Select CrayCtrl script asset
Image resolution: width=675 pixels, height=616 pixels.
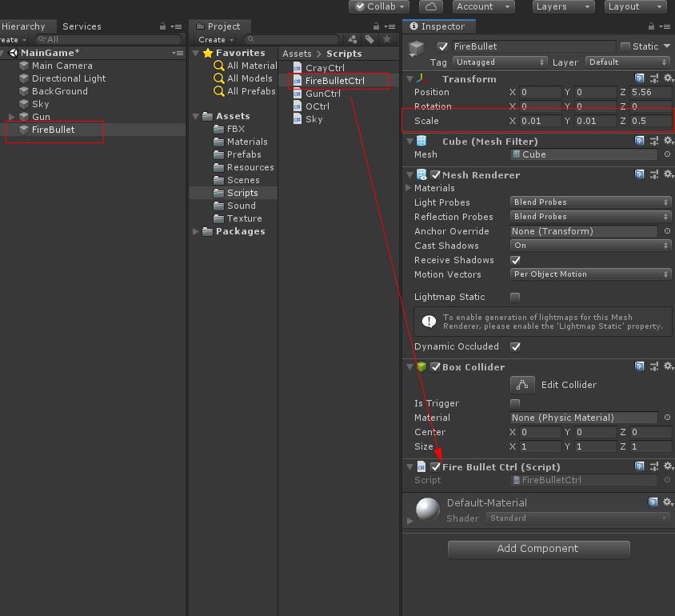pos(325,68)
